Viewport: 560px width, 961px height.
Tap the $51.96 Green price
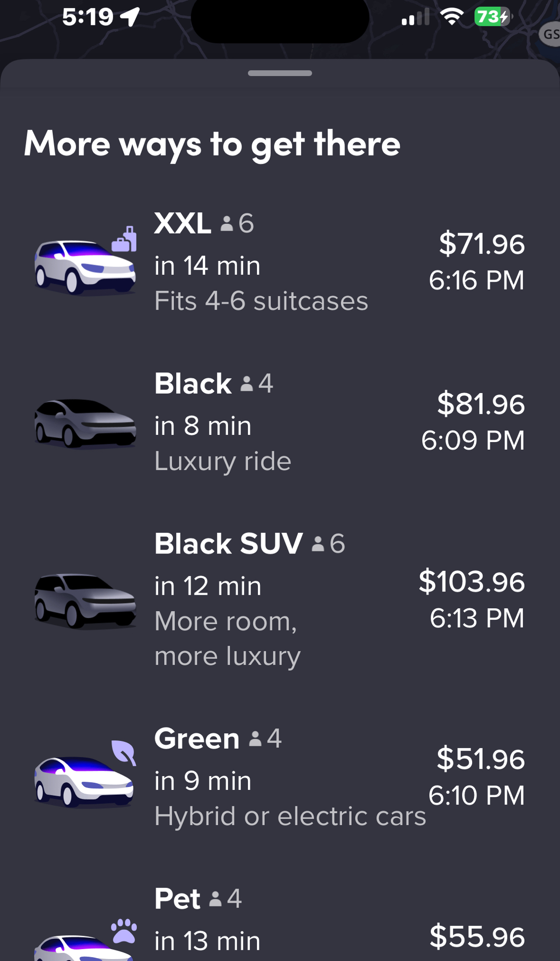(x=481, y=759)
